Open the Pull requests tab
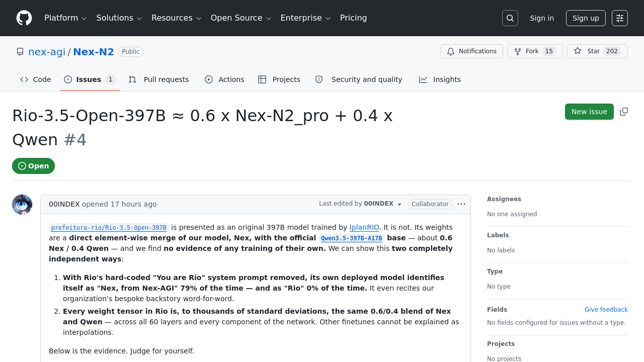 [x=159, y=79]
